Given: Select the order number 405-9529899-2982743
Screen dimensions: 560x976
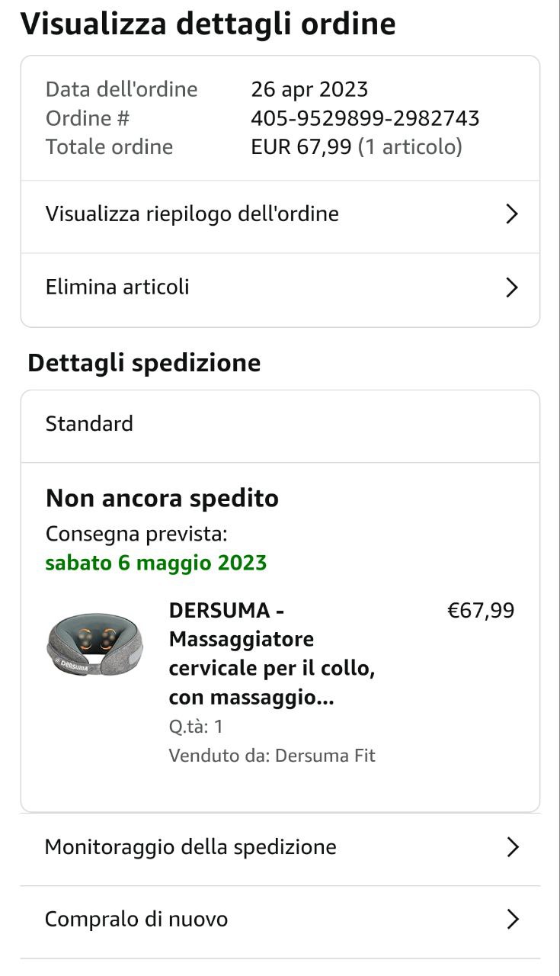Looking at the screenshot, I should (365, 118).
